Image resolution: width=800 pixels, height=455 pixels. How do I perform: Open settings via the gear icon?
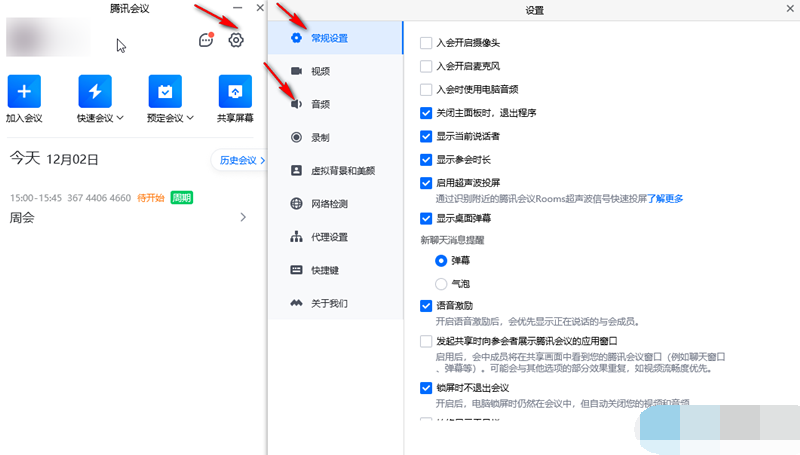pyautogui.click(x=236, y=41)
